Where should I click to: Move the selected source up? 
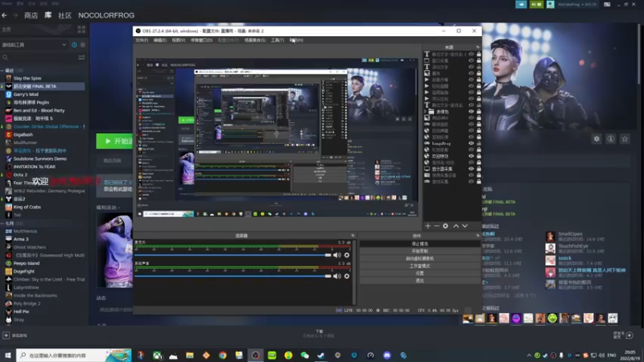tap(456, 226)
